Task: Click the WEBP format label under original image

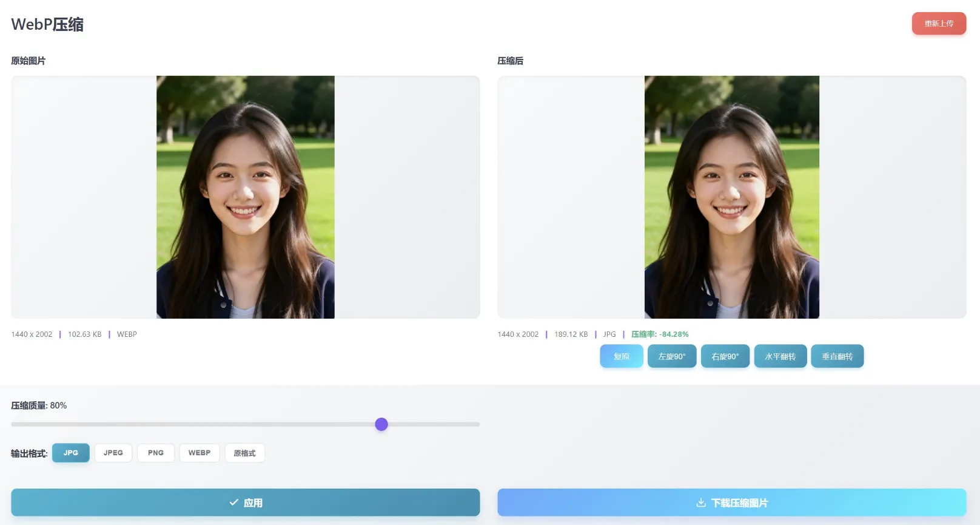Action: (x=127, y=334)
